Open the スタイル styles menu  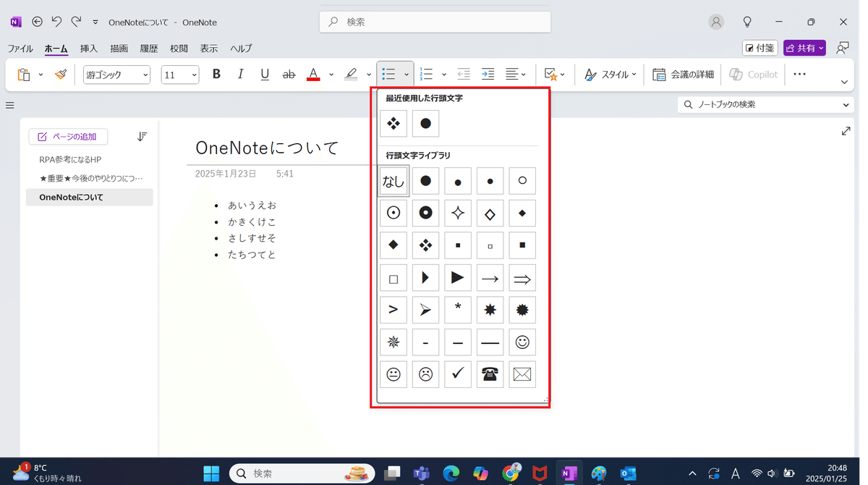tap(610, 75)
